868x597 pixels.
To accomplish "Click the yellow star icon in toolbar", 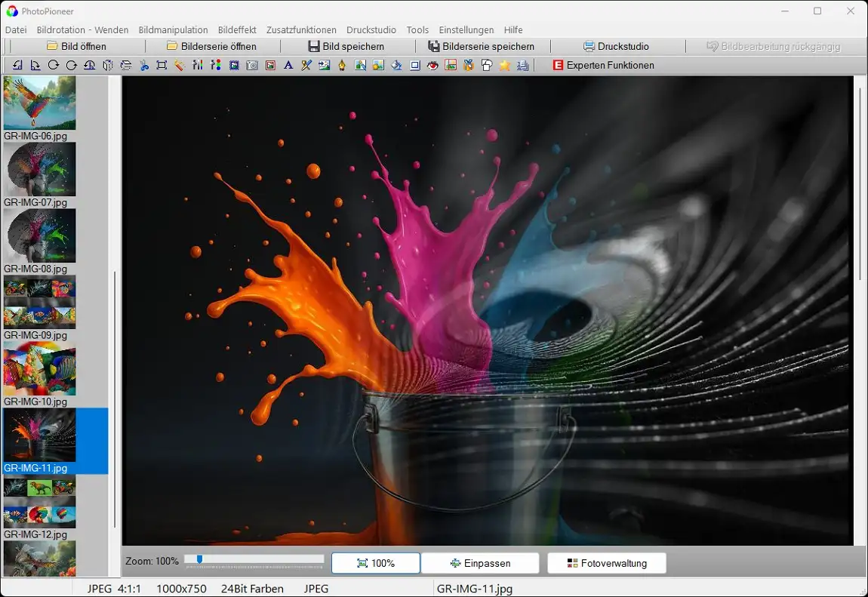I will pyautogui.click(x=504, y=66).
